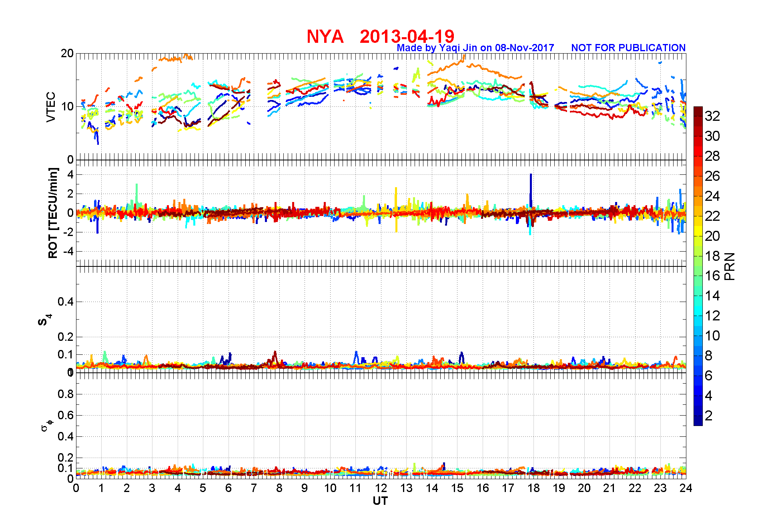Click colorbar tick label 18
This screenshot has height=532, width=762.
pyautogui.click(x=712, y=256)
